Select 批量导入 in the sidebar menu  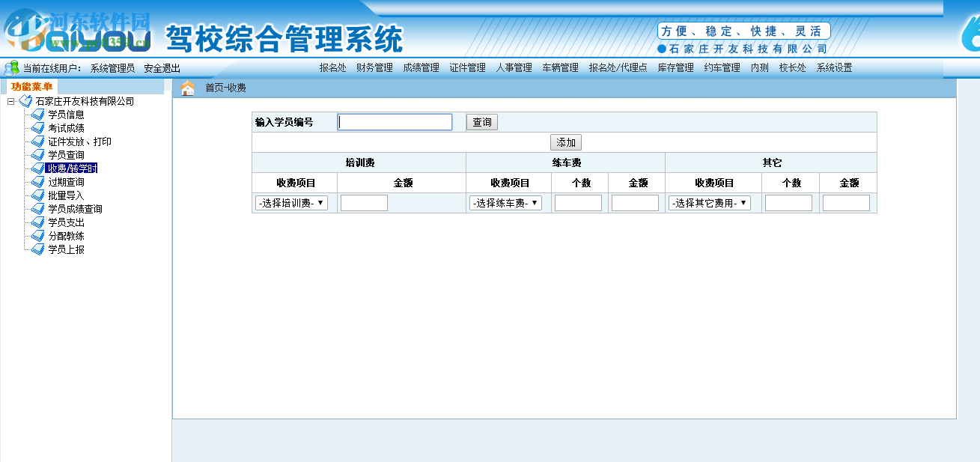(x=66, y=195)
